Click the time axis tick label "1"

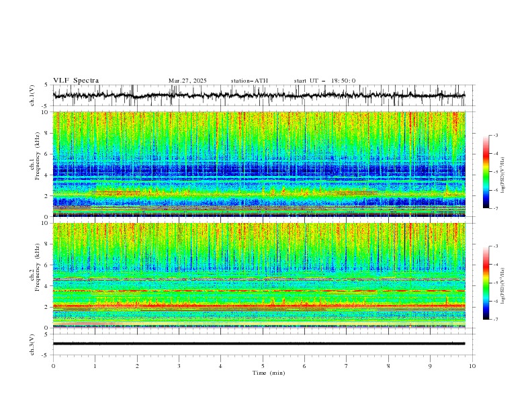pos(95,366)
